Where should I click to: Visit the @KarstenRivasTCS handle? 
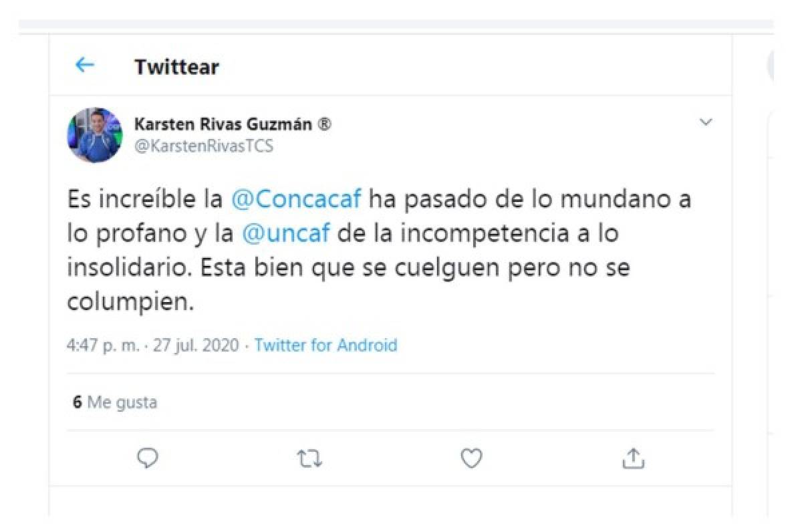204,146
